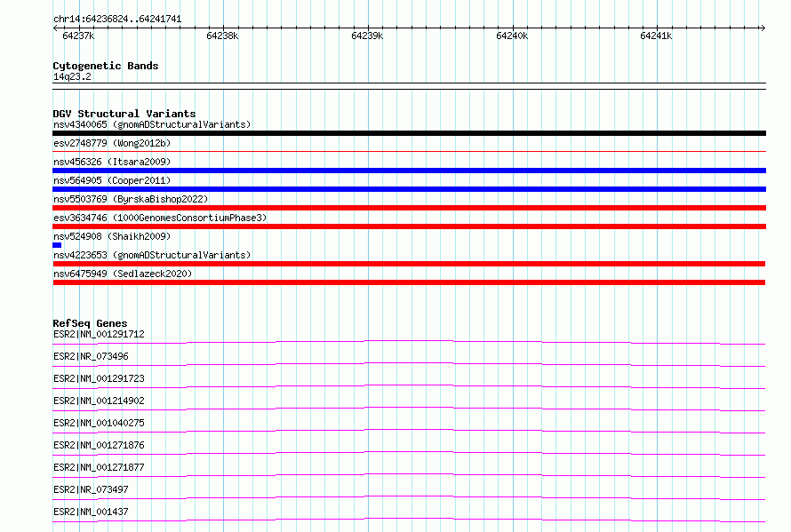
Task: Click the blue bar for nsv456326
Action: point(409,171)
